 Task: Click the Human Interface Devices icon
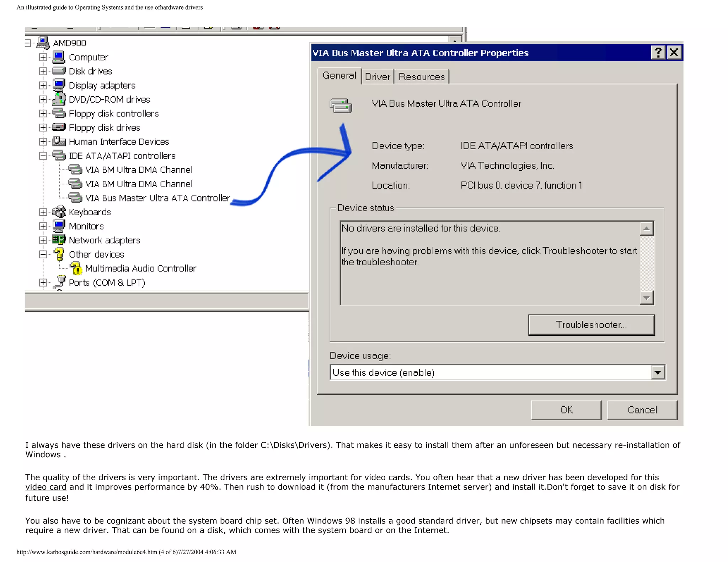click(x=59, y=141)
